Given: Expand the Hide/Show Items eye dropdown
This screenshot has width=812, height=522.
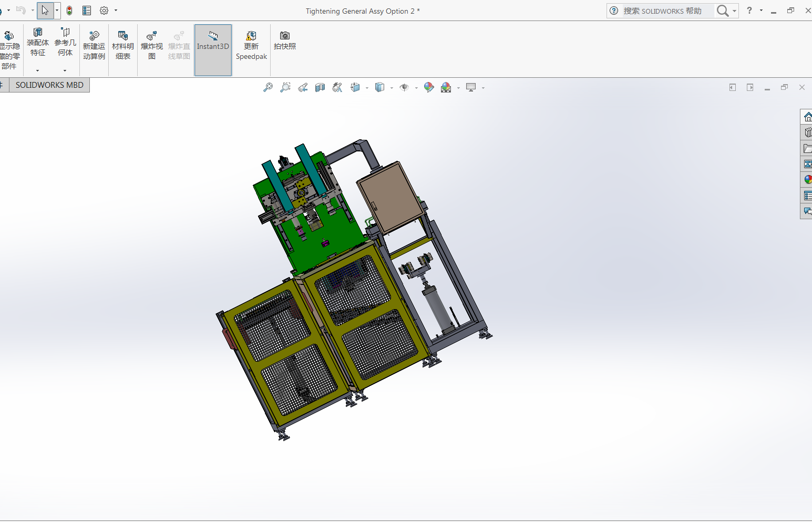Looking at the screenshot, I should pos(416,88).
